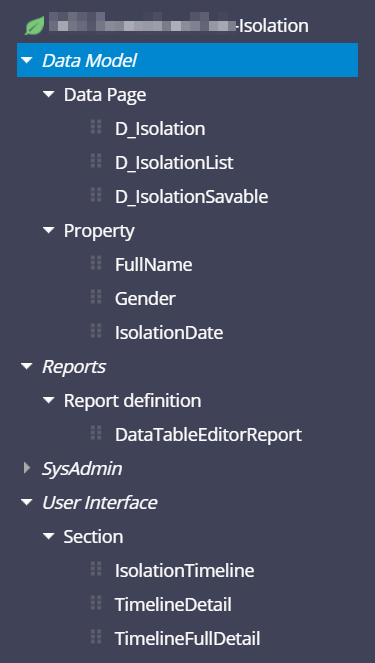
Task: Click the drag handle next to Gender
Action: [x=96, y=297]
